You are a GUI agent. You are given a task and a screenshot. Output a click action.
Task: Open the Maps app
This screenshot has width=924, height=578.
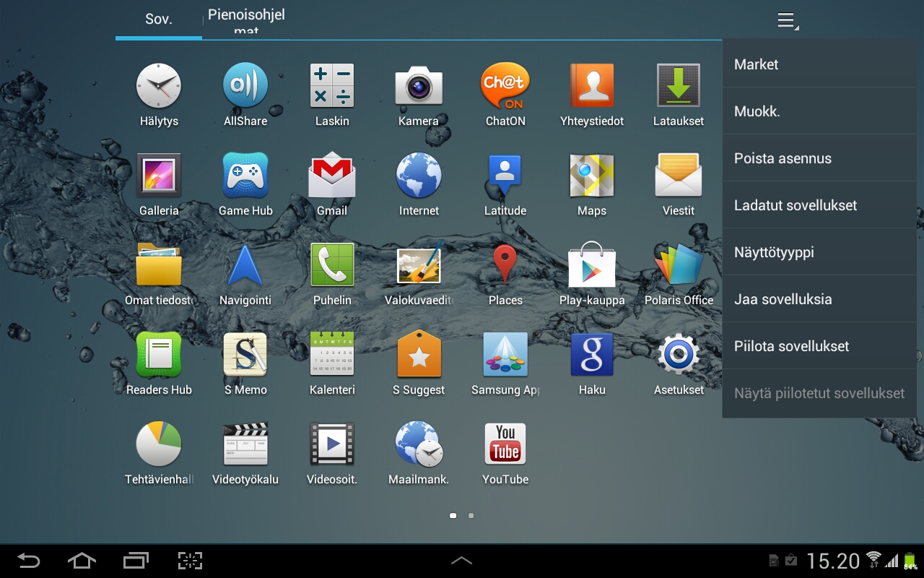[592, 185]
